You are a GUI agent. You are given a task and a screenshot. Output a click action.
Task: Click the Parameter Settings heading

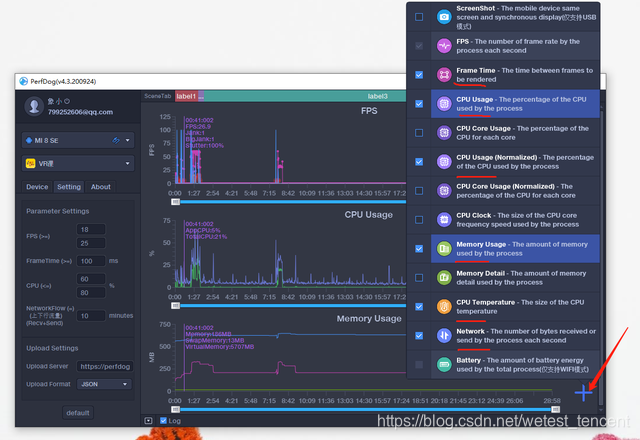click(58, 211)
